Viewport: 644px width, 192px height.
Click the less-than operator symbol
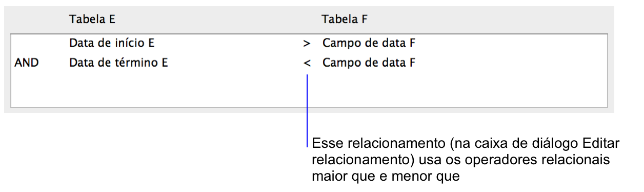(x=307, y=64)
